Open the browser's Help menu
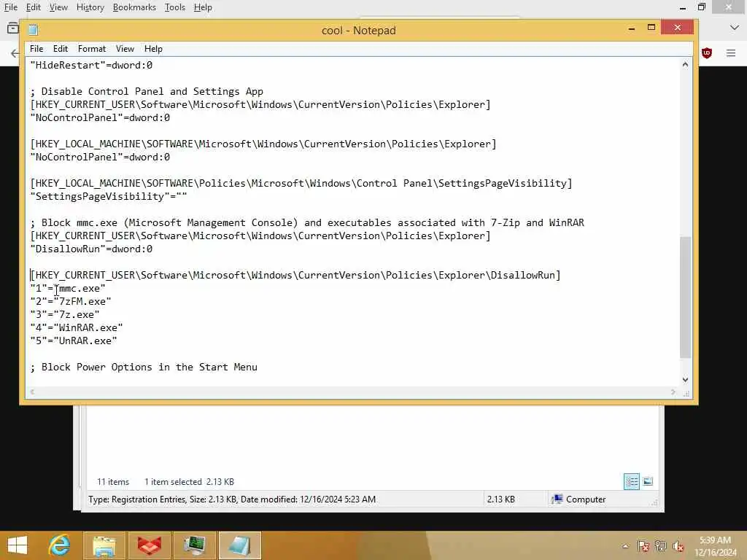This screenshot has width=747, height=560. pos(203,7)
